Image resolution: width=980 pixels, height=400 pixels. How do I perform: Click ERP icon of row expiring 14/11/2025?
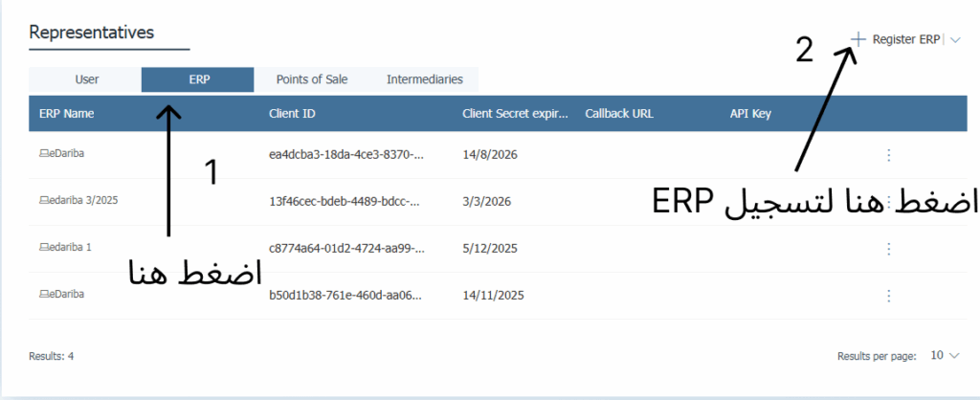coord(44,294)
